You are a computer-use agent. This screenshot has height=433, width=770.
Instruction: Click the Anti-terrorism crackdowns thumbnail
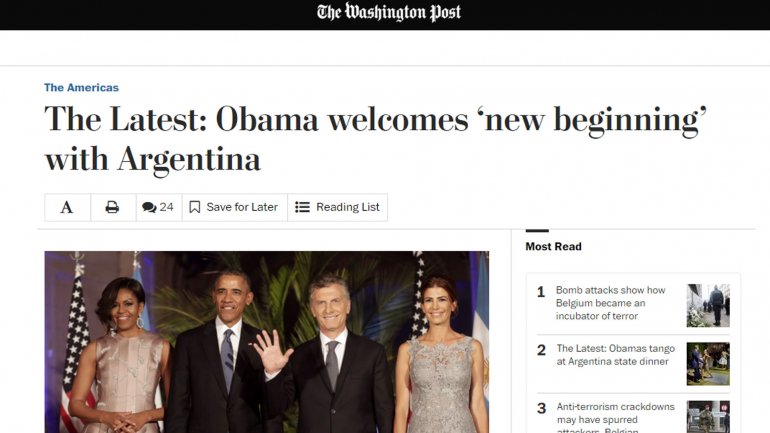click(708, 417)
